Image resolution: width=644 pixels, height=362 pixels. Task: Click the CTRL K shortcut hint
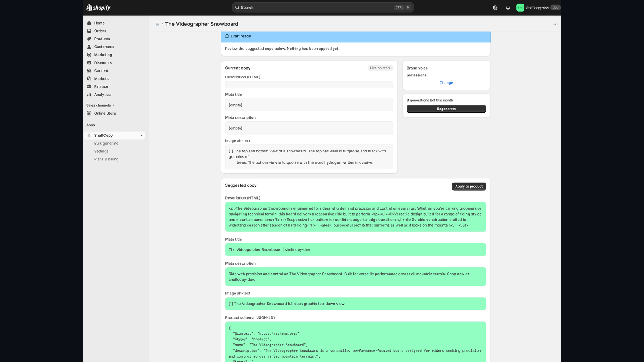point(403,8)
